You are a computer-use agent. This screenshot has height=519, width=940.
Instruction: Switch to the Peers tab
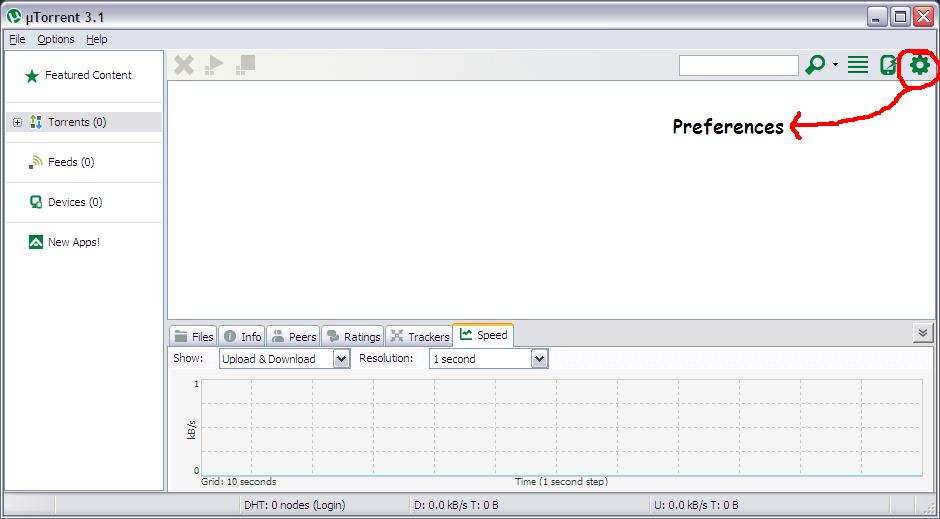click(x=293, y=337)
